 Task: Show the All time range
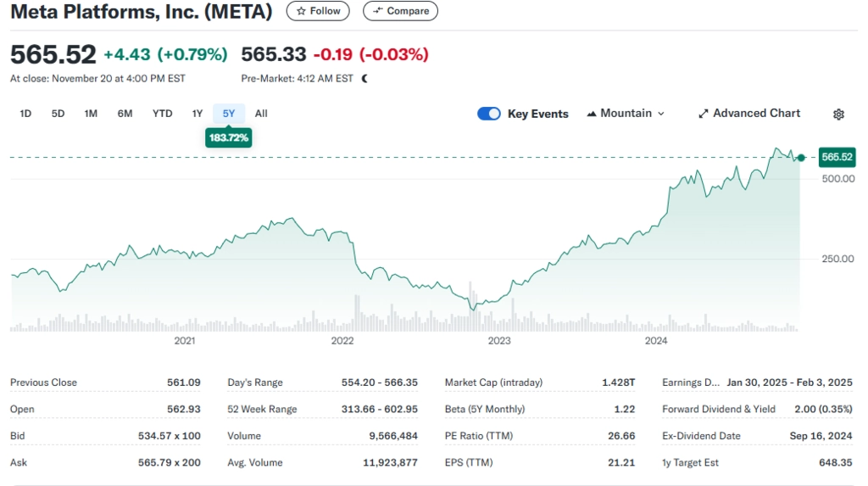click(261, 114)
